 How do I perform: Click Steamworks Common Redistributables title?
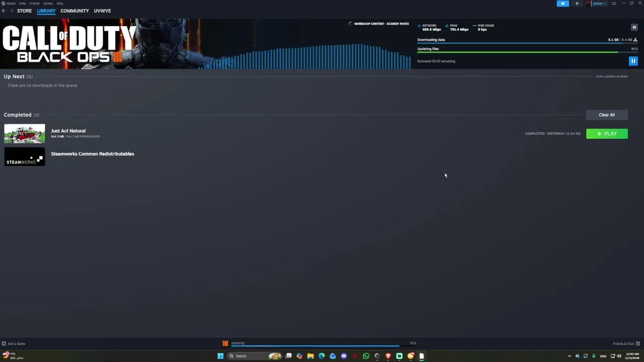93,154
